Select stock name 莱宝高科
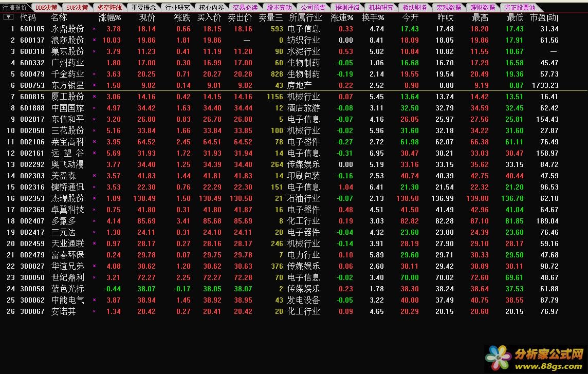Screen dimensions: 588x374 pyautogui.click(x=67, y=142)
